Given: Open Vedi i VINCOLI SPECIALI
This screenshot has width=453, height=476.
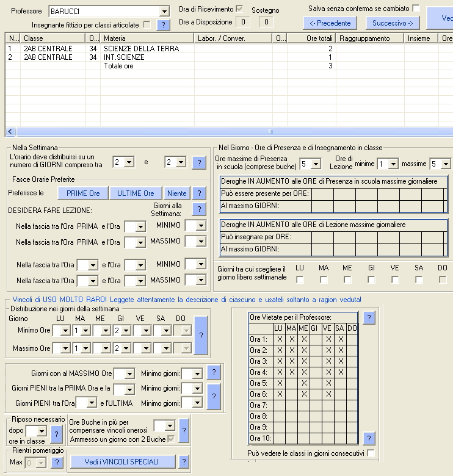Looking at the screenshot, I should point(123,462).
